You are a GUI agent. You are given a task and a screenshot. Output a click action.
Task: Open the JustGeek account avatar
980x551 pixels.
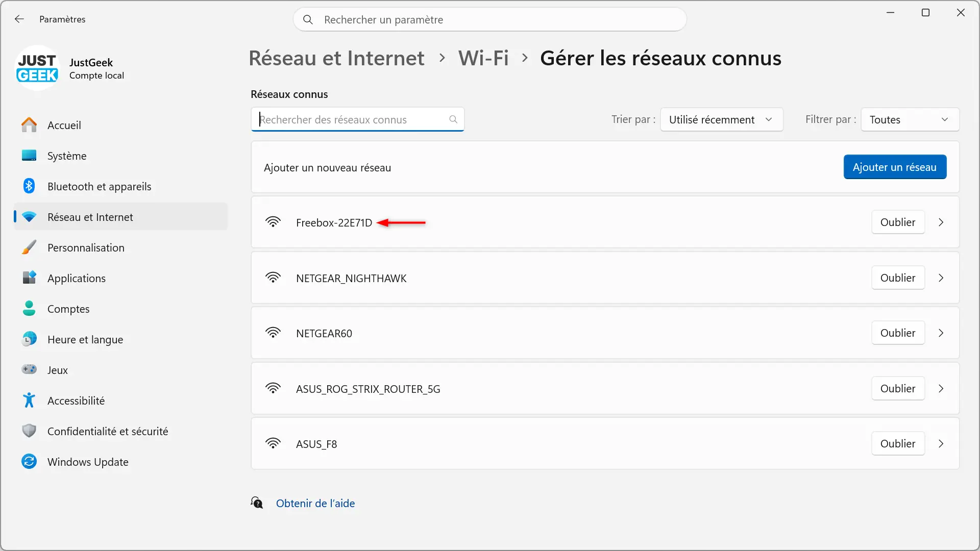point(37,68)
